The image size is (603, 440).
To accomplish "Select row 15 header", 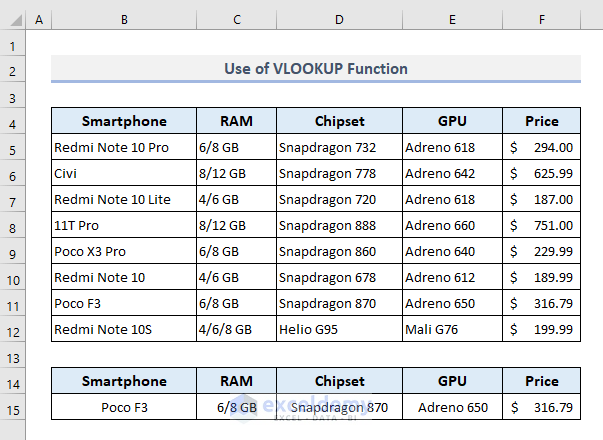I will (13, 407).
